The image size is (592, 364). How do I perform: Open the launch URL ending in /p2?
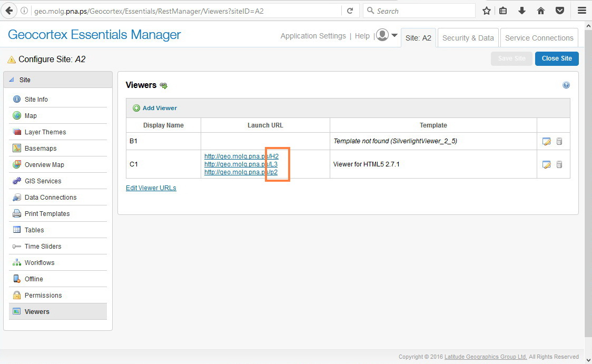click(x=241, y=172)
